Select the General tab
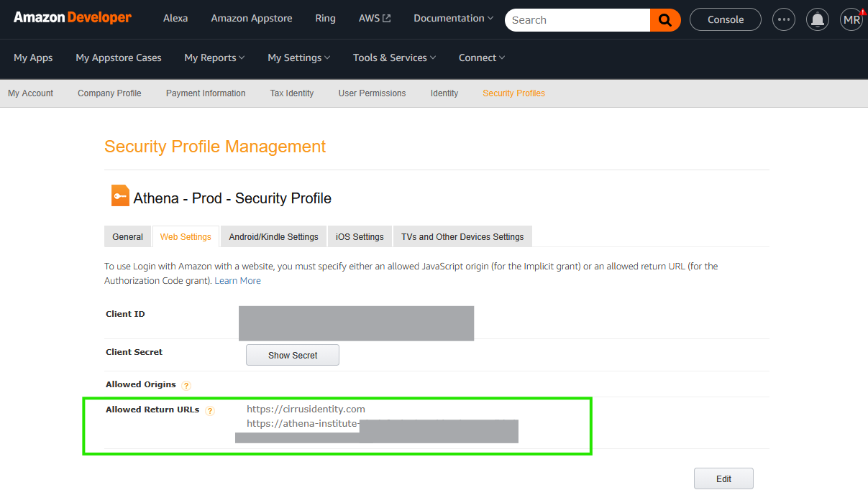868x495 pixels. [127, 237]
